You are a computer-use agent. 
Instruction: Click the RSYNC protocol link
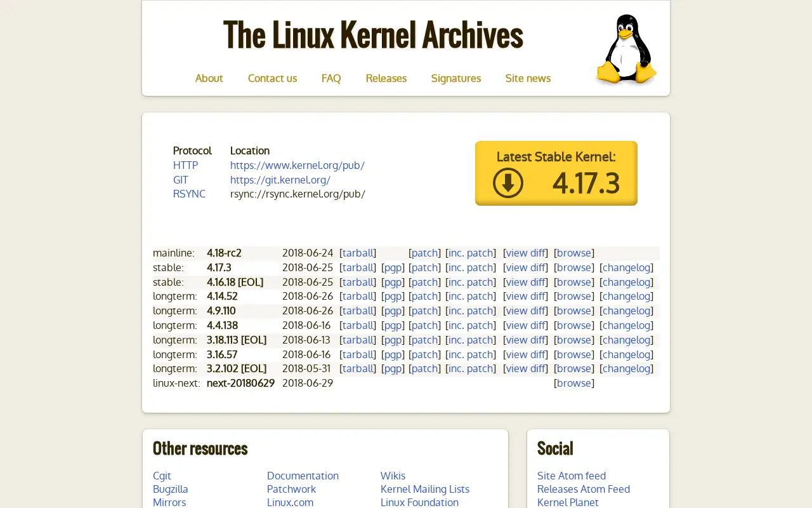[x=189, y=194]
